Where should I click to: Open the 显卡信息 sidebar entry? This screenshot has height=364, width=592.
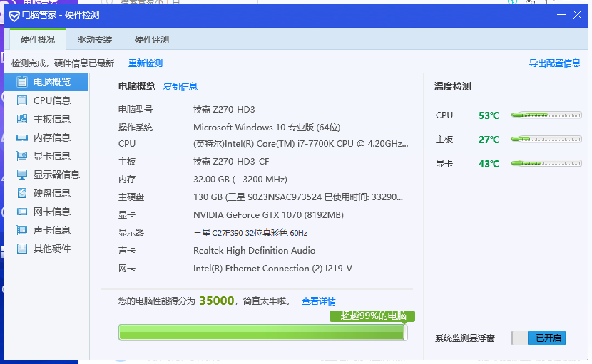click(47, 156)
